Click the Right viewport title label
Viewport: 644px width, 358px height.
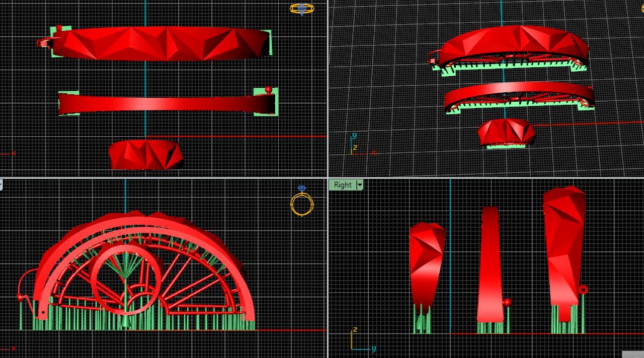pyautogui.click(x=343, y=185)
